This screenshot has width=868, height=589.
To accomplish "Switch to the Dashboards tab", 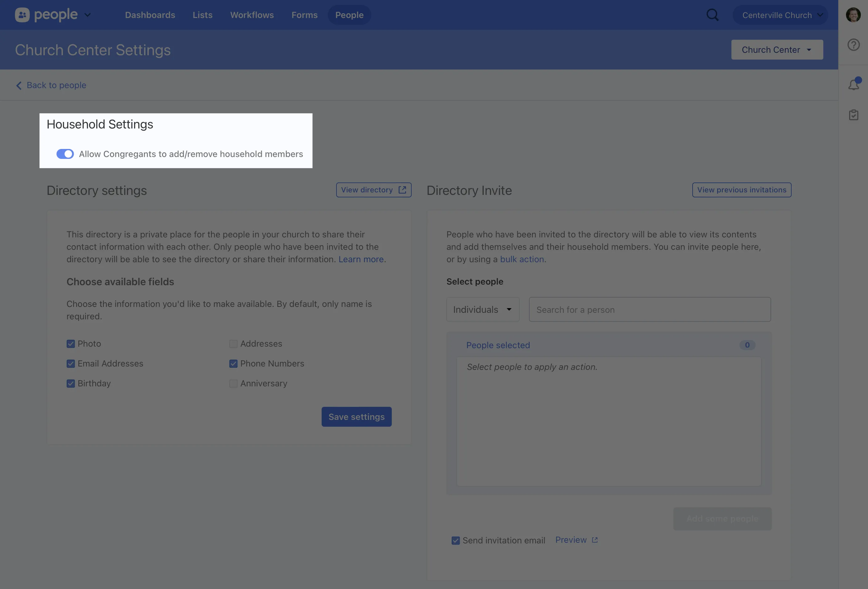I will tap(150, 15).
